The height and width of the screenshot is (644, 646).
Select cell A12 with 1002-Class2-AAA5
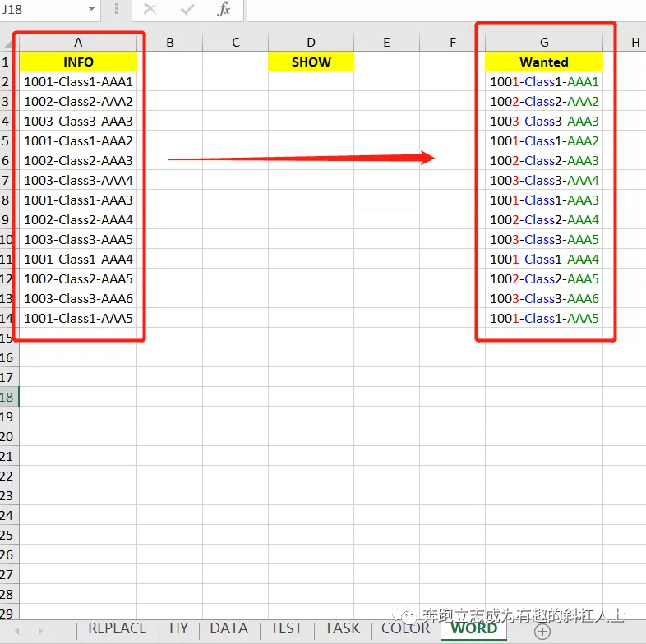click(78, 278)
